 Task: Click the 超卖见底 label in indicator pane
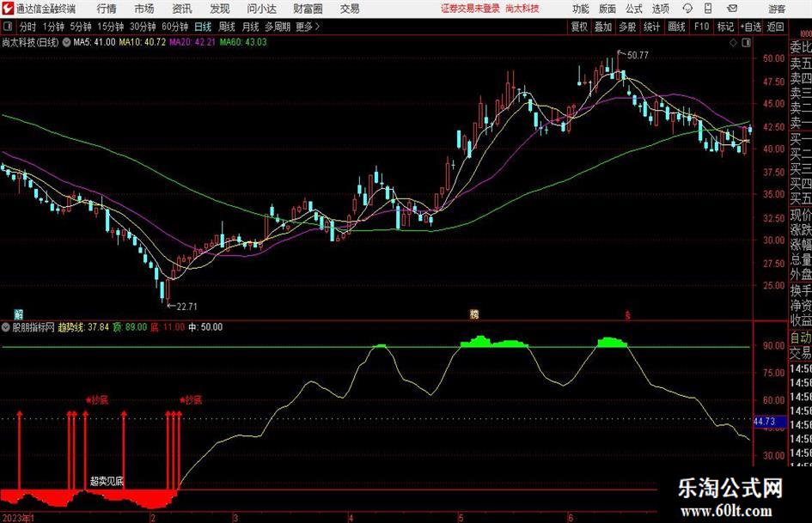pos(107,482)
